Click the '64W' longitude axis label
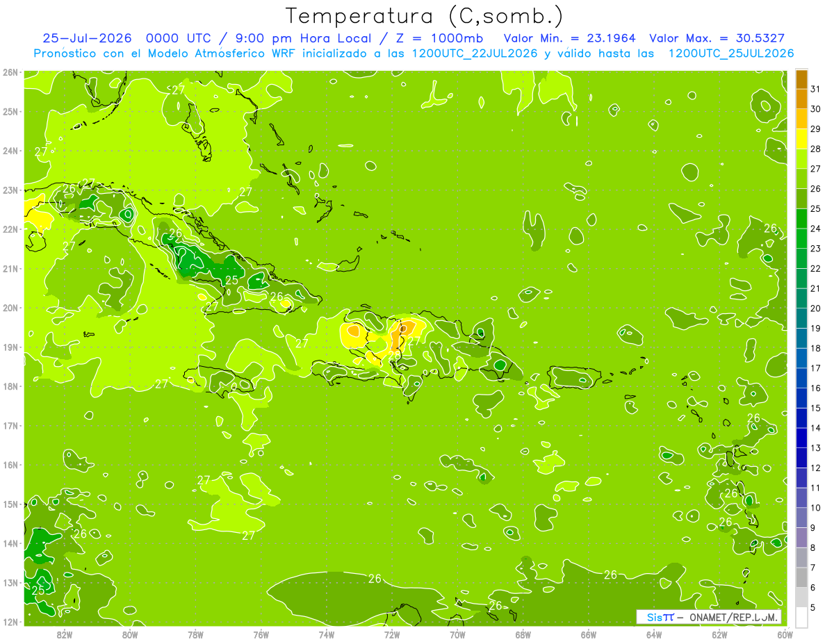The image size is (834, 644). click(654, 634)
